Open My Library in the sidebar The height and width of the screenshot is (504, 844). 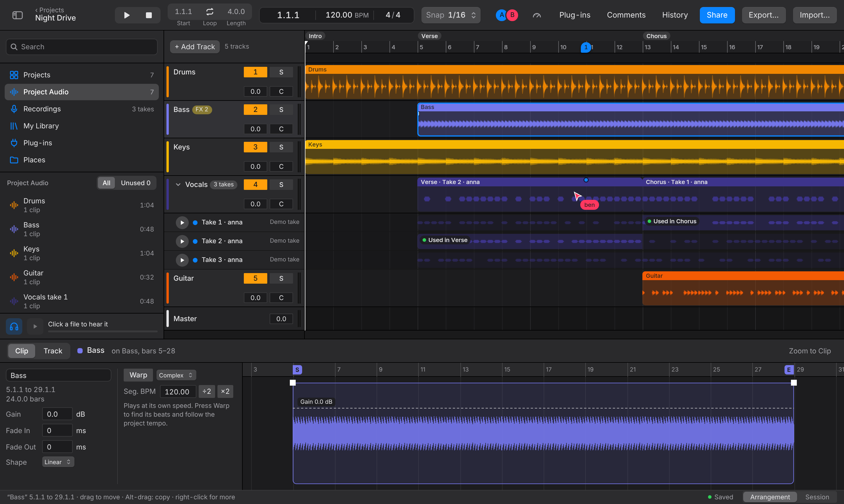coord(81,126)
